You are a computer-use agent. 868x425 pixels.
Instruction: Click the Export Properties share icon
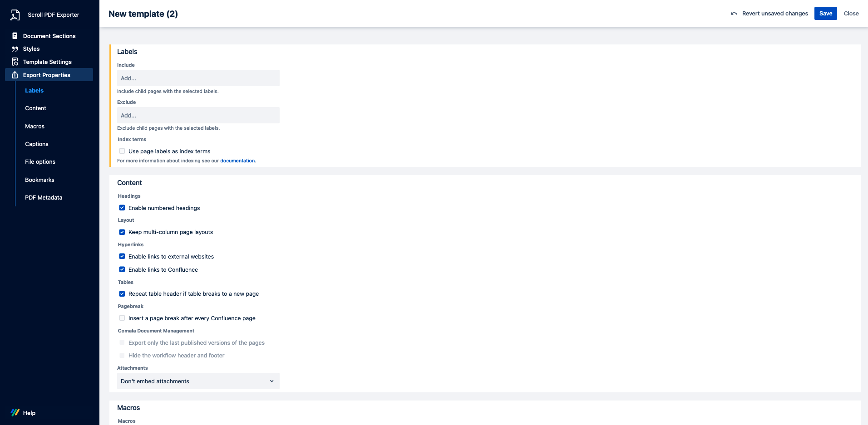click(15, 75)
